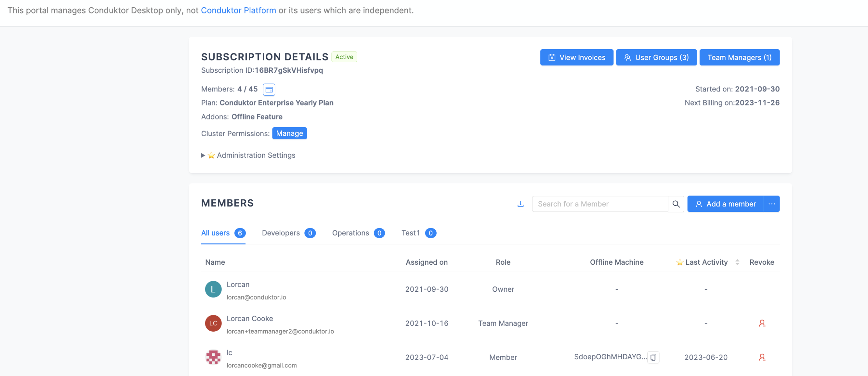Revoke Lorcan Cooke's license icon
The height and width of the screenshot is (376, 868).
point(762,323)
